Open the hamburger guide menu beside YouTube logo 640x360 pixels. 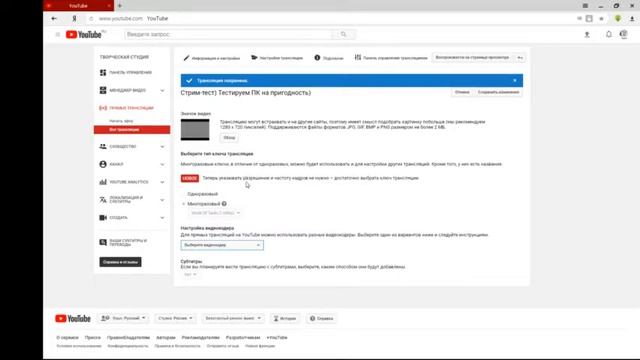(58, 35)
